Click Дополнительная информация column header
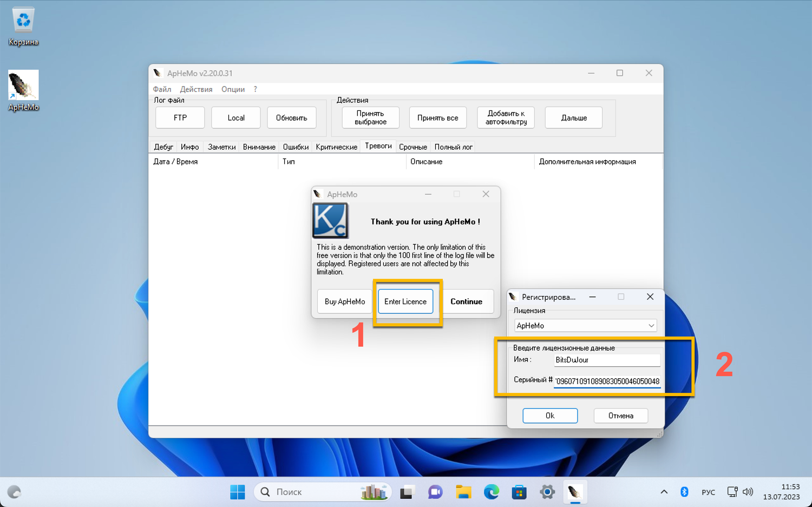The width and height of the screenshot is (812, 507). [x=598, y=161]
